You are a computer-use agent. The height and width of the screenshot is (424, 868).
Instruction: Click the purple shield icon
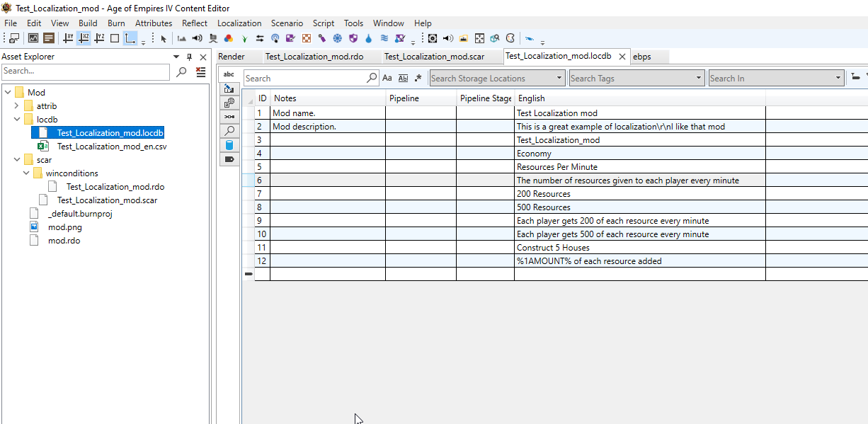(x=353, y=38)
